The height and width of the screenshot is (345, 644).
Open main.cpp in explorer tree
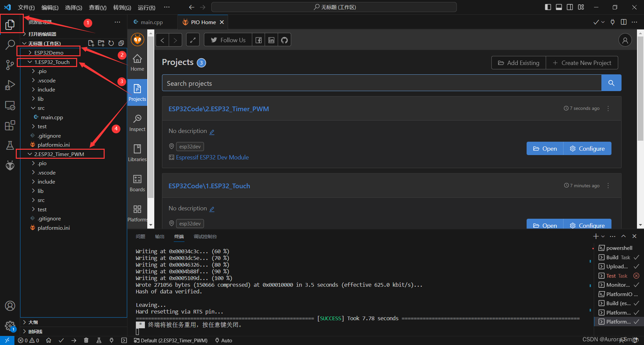coord(52,117)
